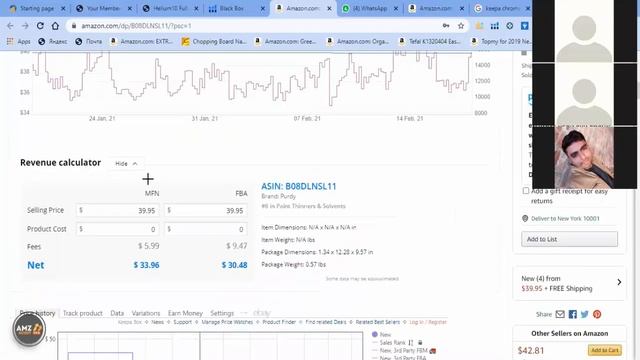Click the Add to List button
This screenshot has width=640, height=360.
click(x=569, y=239)
